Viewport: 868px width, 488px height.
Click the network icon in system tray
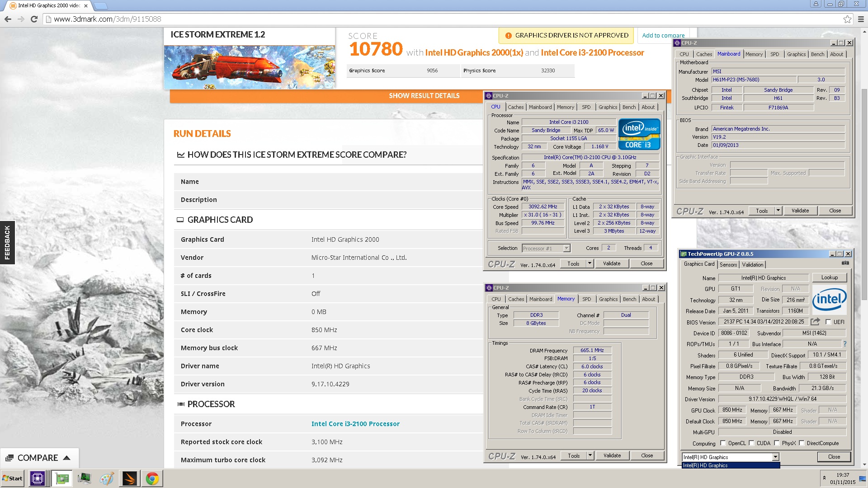(x=863, y=479)
